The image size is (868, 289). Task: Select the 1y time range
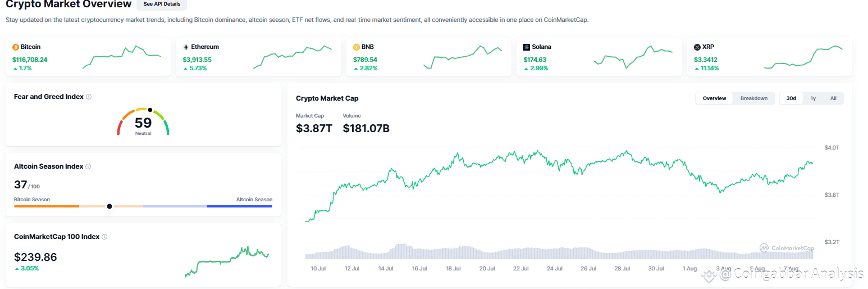tap(812, 98)
